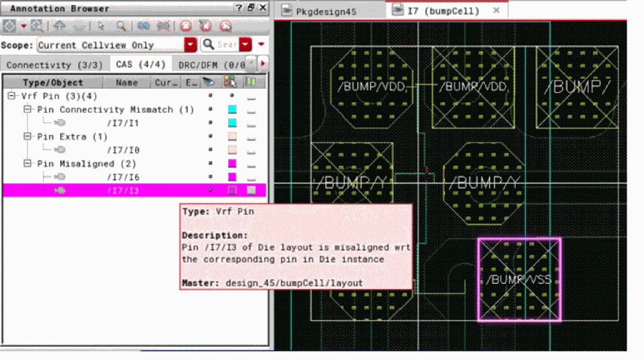The height and width of the screenshot is (360, 644).
Task: Click into the Search input field
Action: coord(227,45)
